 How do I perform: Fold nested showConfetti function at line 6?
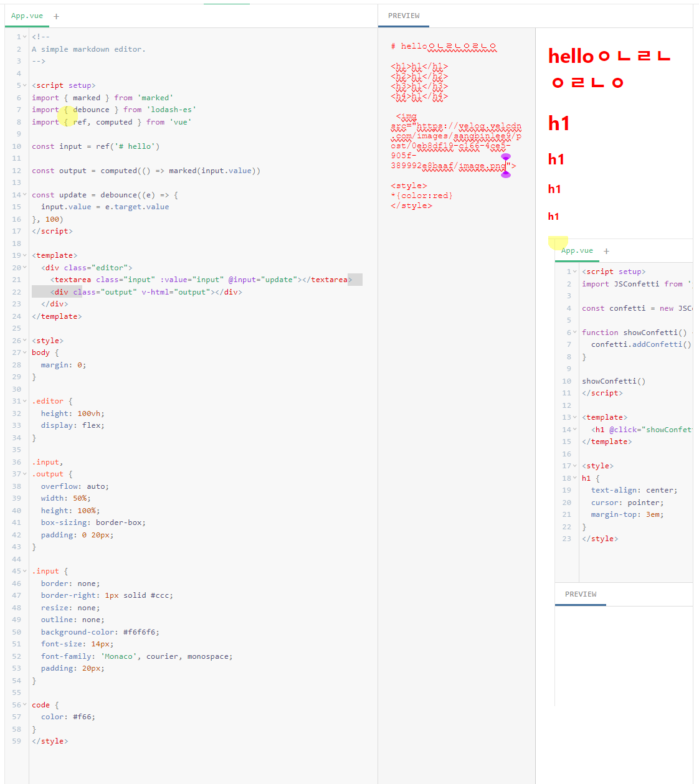[575, 333]
